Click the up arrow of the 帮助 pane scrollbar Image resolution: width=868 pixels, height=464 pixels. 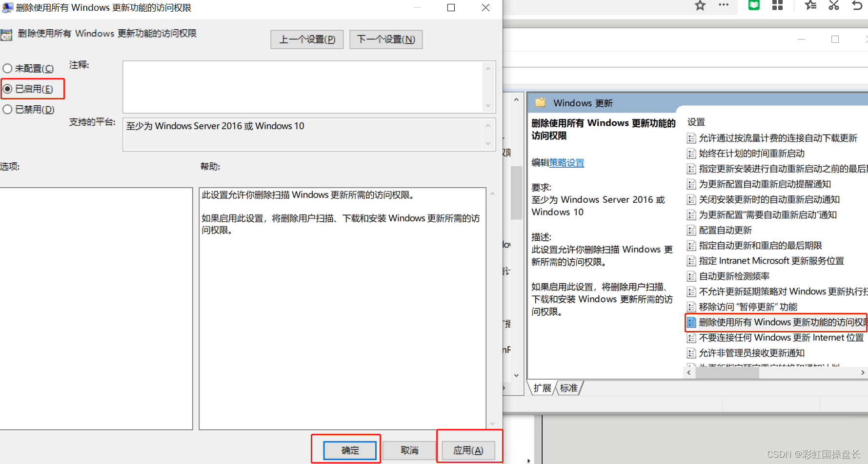[x=492, y=194]
